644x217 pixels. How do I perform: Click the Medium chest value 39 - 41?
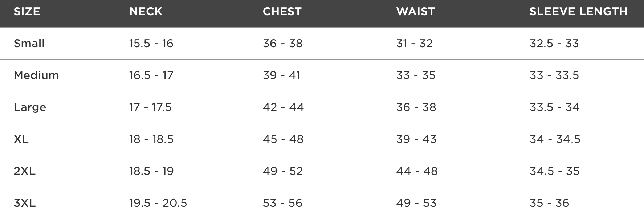click(282, 75)
